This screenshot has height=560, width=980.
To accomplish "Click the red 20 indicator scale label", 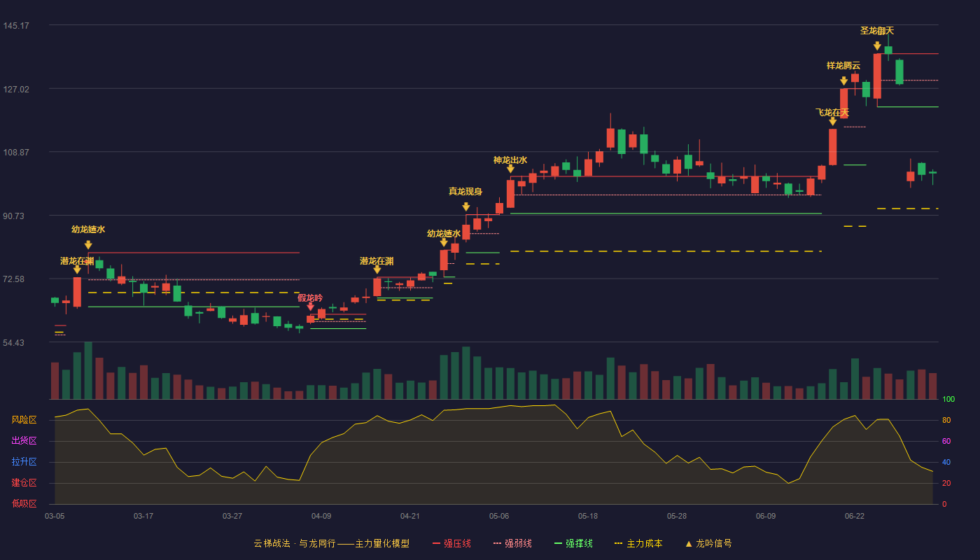I will (946, 483).
